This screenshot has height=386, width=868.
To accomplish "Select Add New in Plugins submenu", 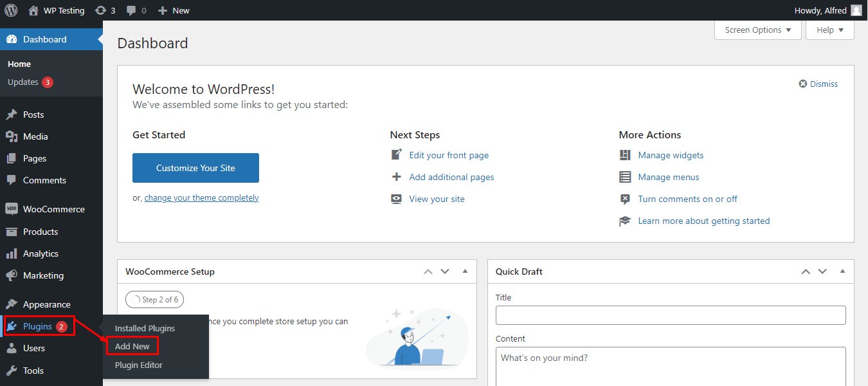I will [x=132, y=346].
